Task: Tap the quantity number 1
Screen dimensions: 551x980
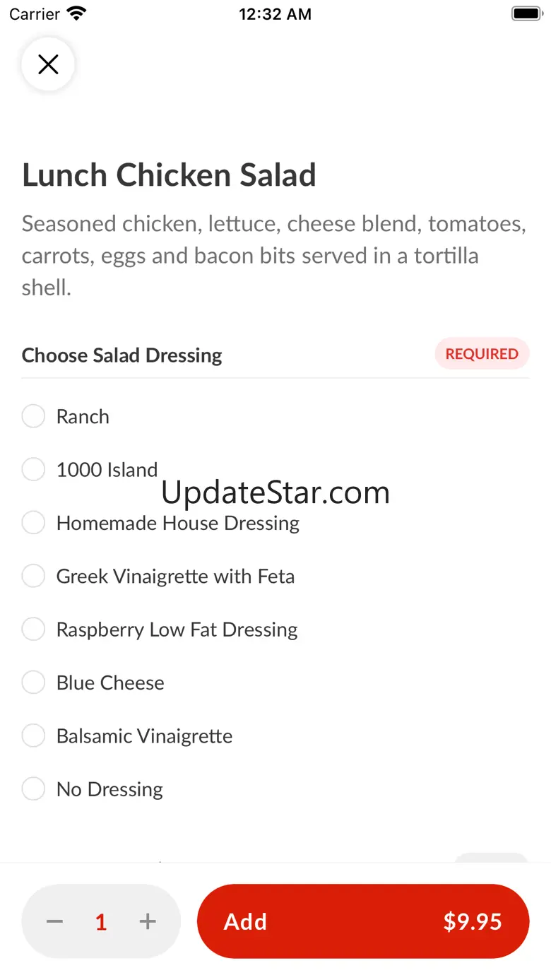Action: click(101, 921)
